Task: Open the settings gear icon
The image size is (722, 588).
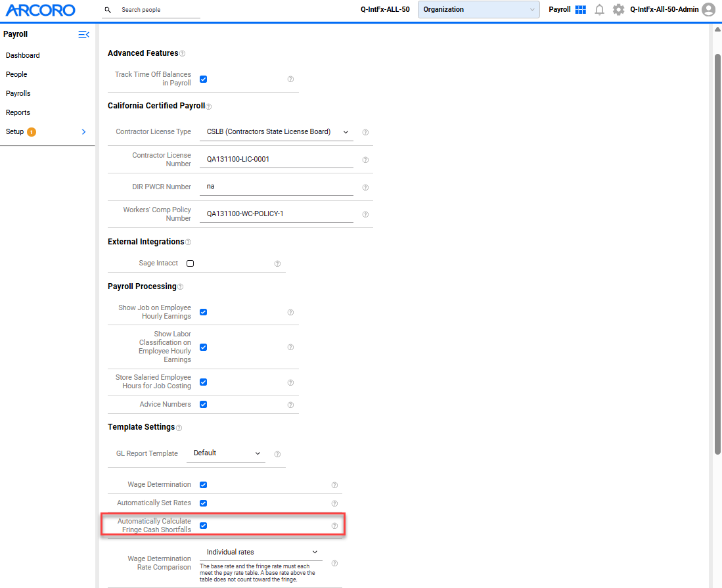Action: [x=618, y=10]
